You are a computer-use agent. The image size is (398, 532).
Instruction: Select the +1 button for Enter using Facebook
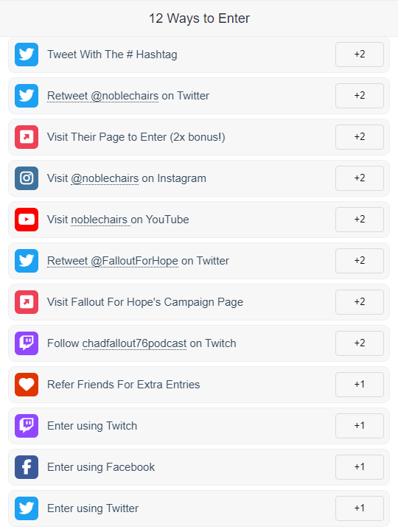[x=360, y=467]
